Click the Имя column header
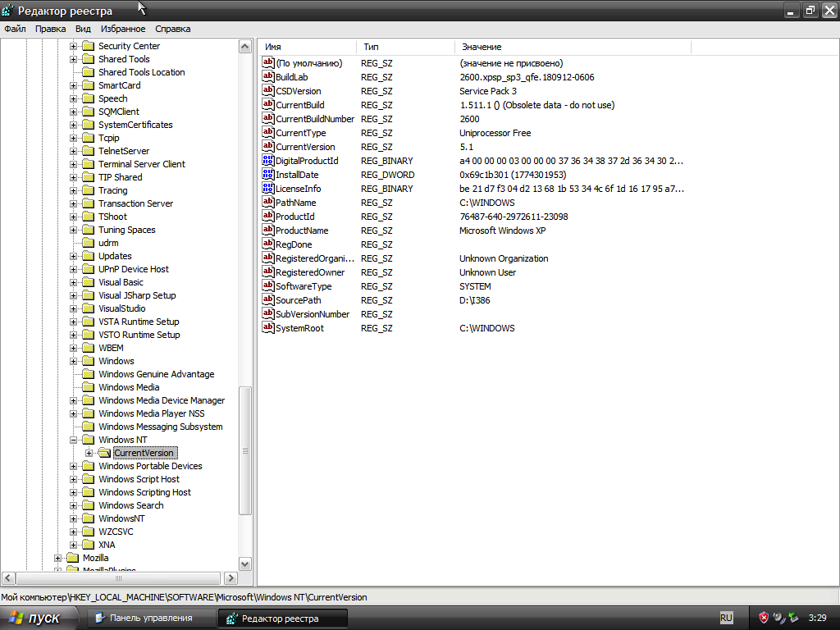Image resolution: width=840 pixels, height=630 pixels. (308, 47)
